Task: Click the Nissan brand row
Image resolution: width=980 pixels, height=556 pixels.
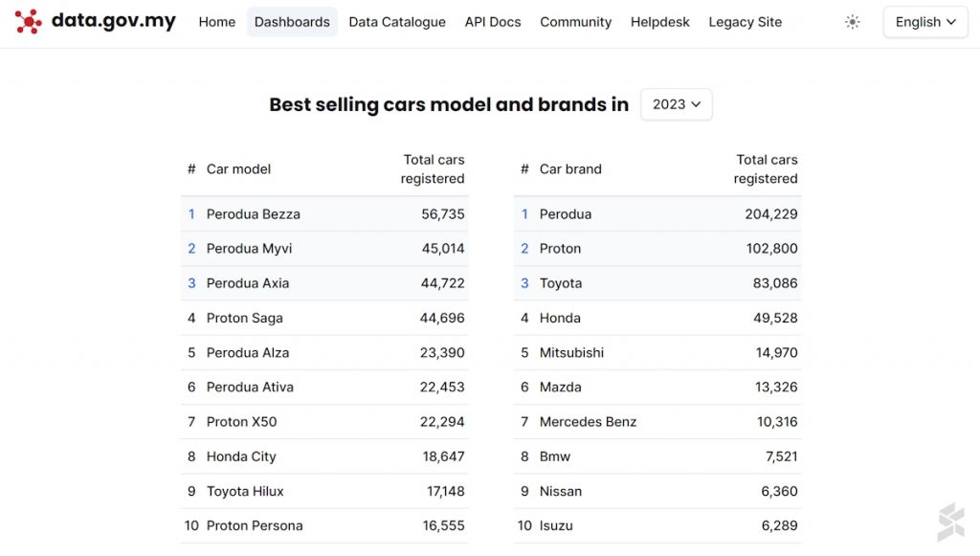Action: 657,491
